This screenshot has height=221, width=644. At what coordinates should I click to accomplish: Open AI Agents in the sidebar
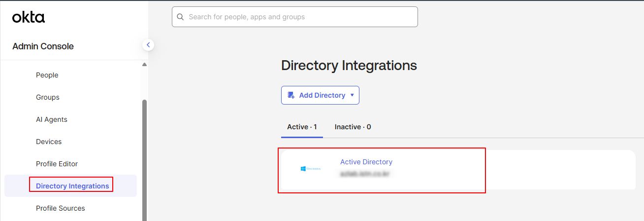coord(52,119)
